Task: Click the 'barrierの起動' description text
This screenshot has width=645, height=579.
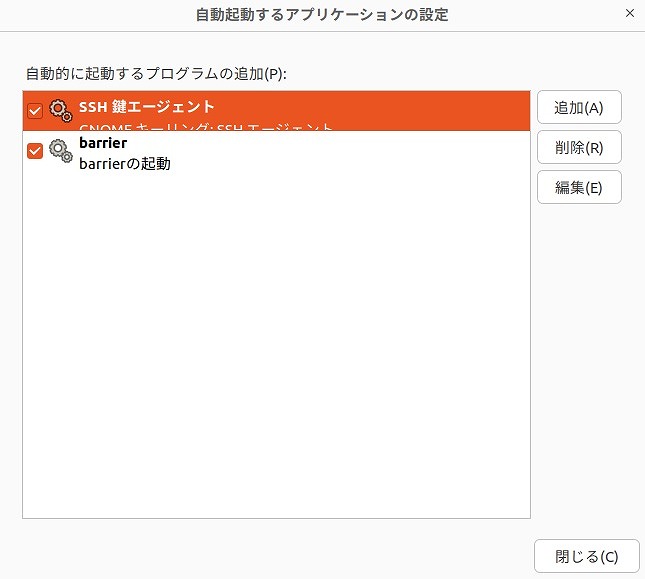Action: pos(125,164)
